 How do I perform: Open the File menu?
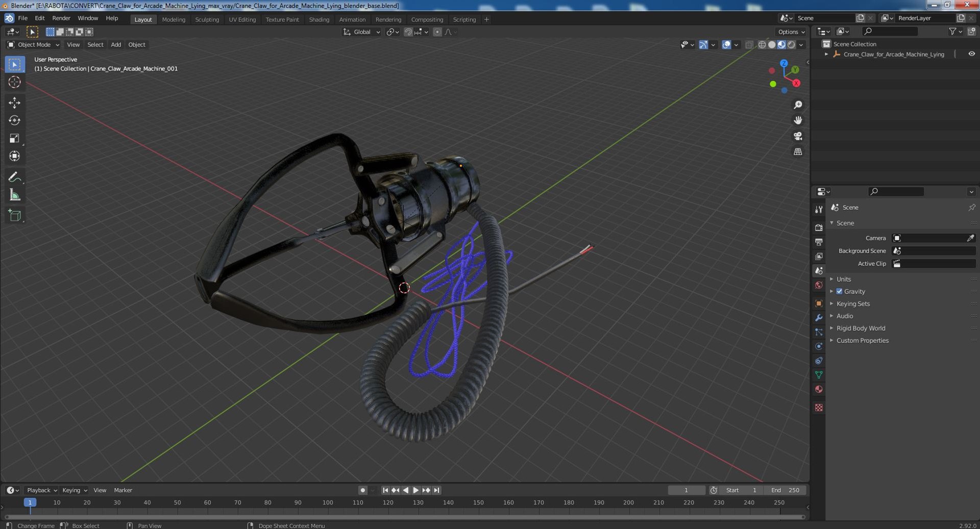point(23,18)
